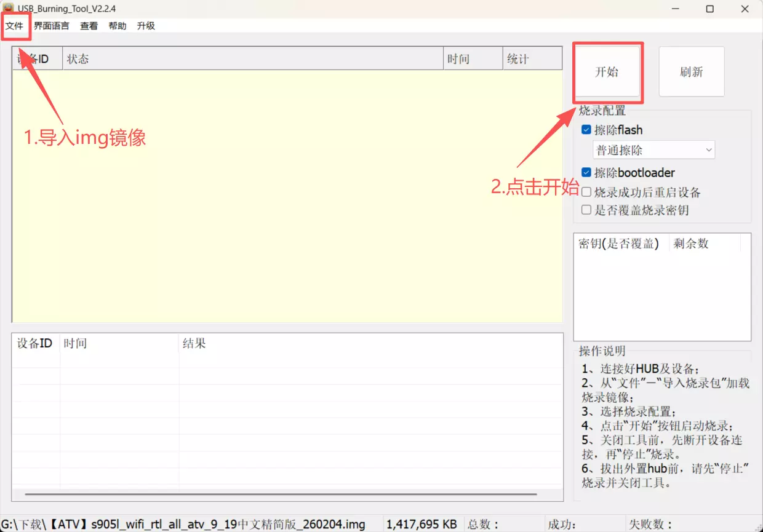This screenshot has width=763, height=532.
Task: Open the 界面语言 menu
Action: coord(52,26)
